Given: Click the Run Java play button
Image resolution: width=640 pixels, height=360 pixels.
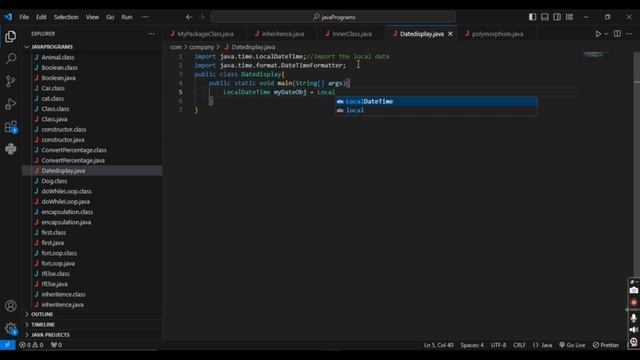Looking at the screenshot, I should pyautogui.click(x=598, y=34).
